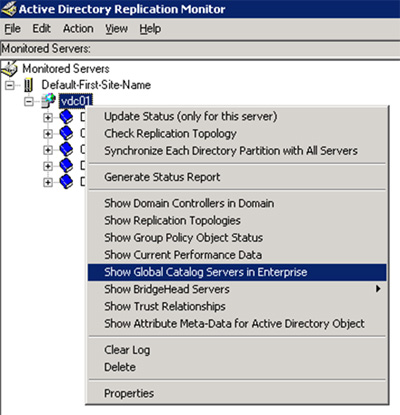The width and height of the screenshot is (400, 415).
Task: Open the File menu
Action: tap(12, 29)
